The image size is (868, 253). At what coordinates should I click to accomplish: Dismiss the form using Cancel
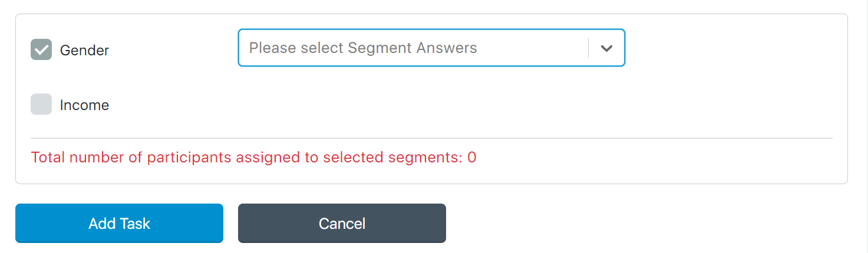coord(342,223)
